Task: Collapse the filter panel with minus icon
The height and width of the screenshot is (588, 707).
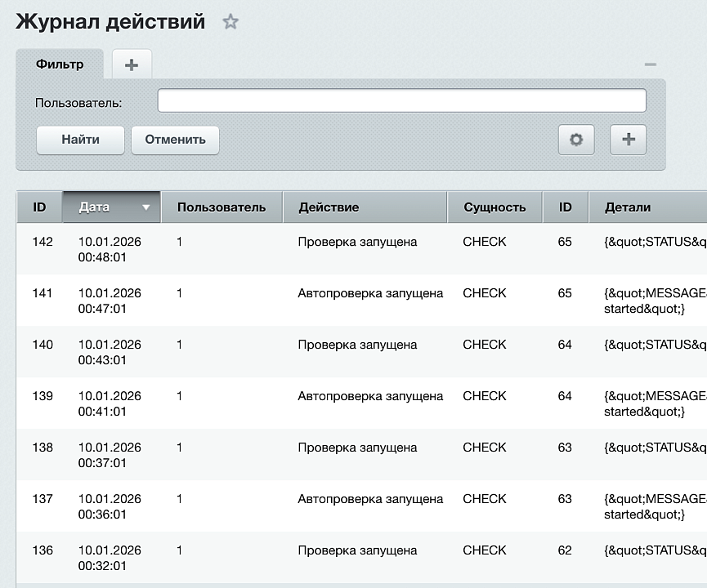Action: point(650,65)
